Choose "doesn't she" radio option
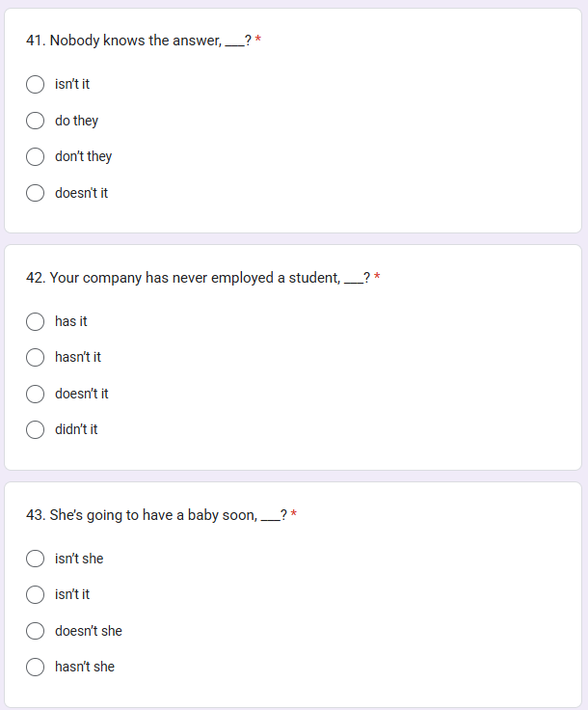588x710 pixels. 36,631
